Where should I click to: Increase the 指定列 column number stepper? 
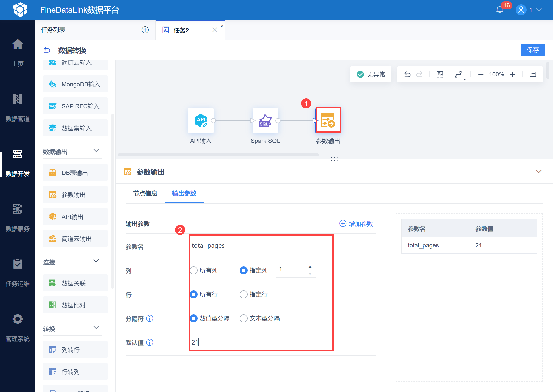[x=310, y=267]
